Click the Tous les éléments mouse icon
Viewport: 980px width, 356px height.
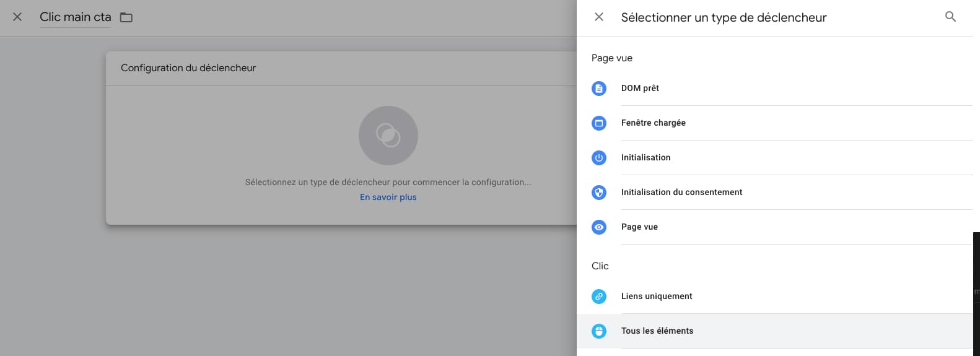coord(599,331)
